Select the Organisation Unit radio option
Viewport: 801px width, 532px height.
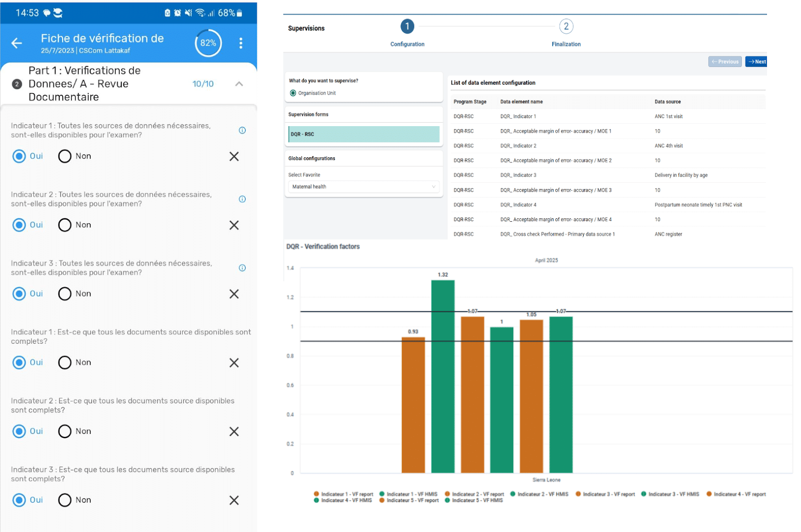pos(293,93)
